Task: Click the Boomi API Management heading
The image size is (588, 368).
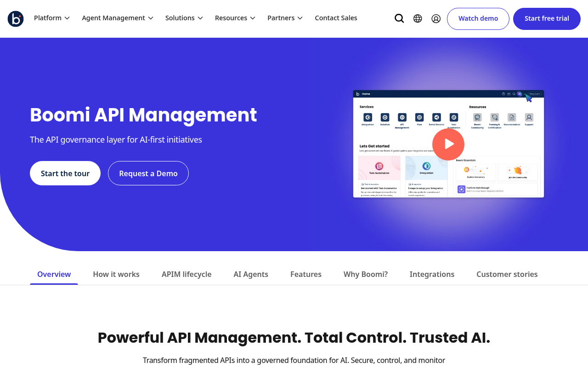Action: point(143,115)
